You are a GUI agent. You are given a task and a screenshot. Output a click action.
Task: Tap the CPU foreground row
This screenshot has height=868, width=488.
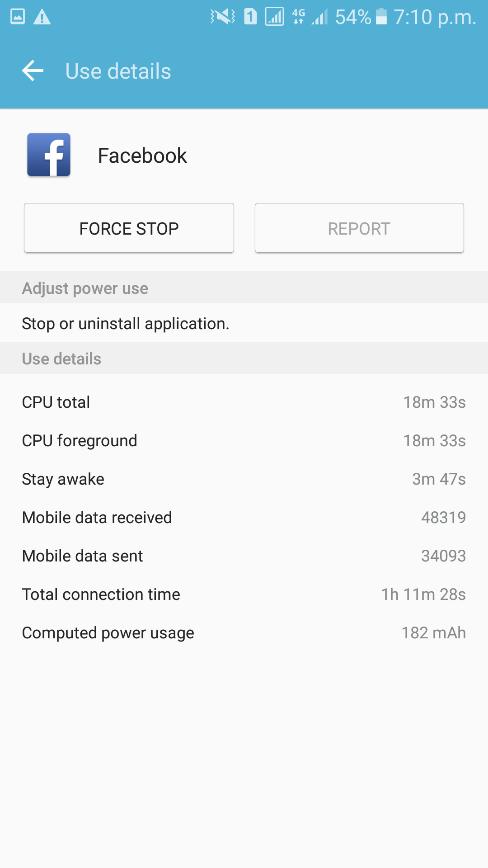pyautogui.click(x=244, y=441)
